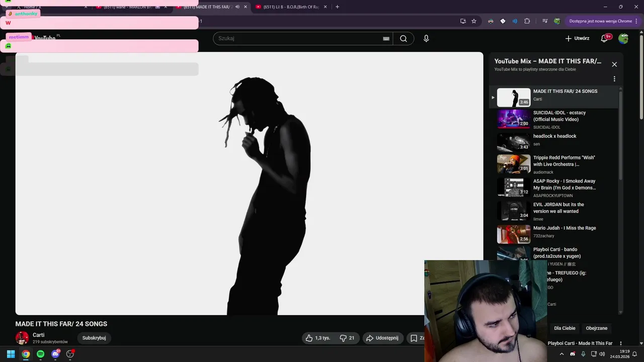The image size is (644, 362).
Task: Open 'Mario Judah - I Miss the Rage'
Action: click(553, 234)
